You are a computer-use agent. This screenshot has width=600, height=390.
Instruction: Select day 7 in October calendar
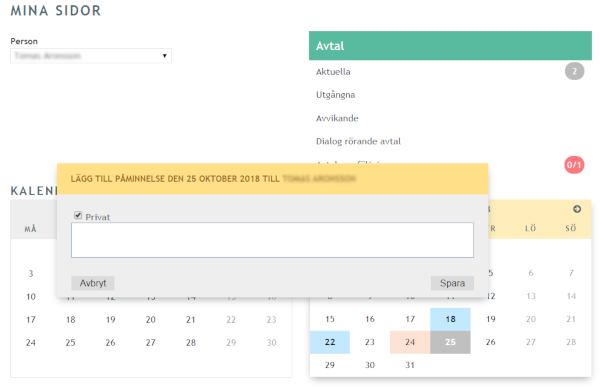571,273
